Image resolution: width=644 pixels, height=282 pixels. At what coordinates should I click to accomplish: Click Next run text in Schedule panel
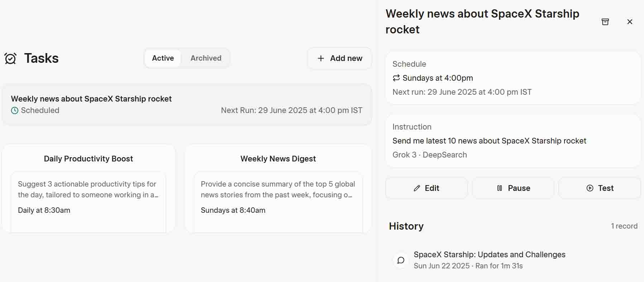[462, 92]
